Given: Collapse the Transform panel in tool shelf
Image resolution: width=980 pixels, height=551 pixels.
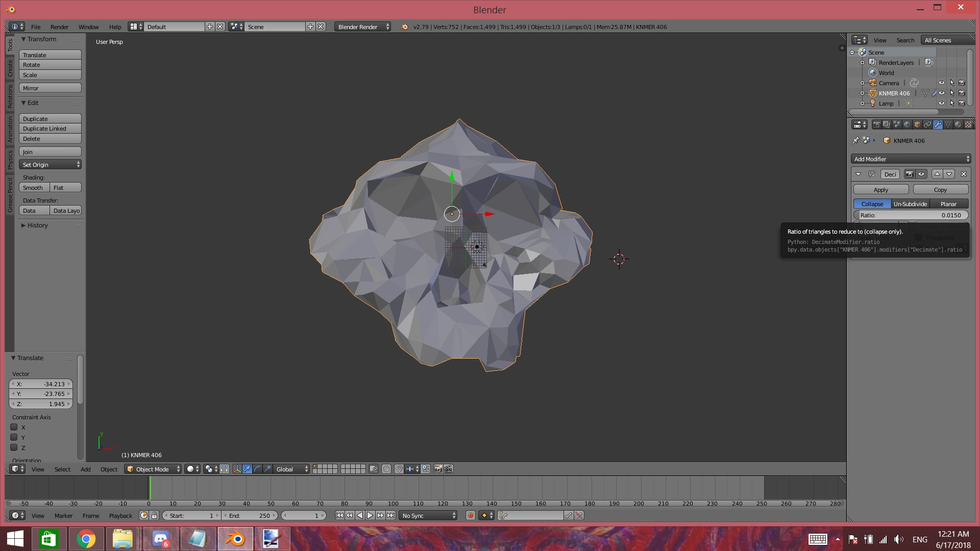Looking at the screenshot, I should tap(23, 39).
